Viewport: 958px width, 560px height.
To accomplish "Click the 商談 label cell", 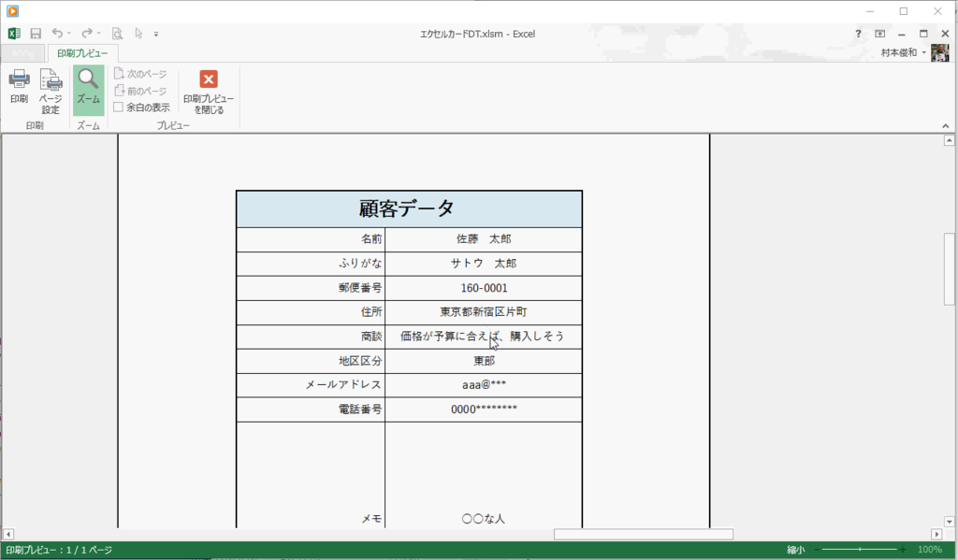I will tap(311, 337).
